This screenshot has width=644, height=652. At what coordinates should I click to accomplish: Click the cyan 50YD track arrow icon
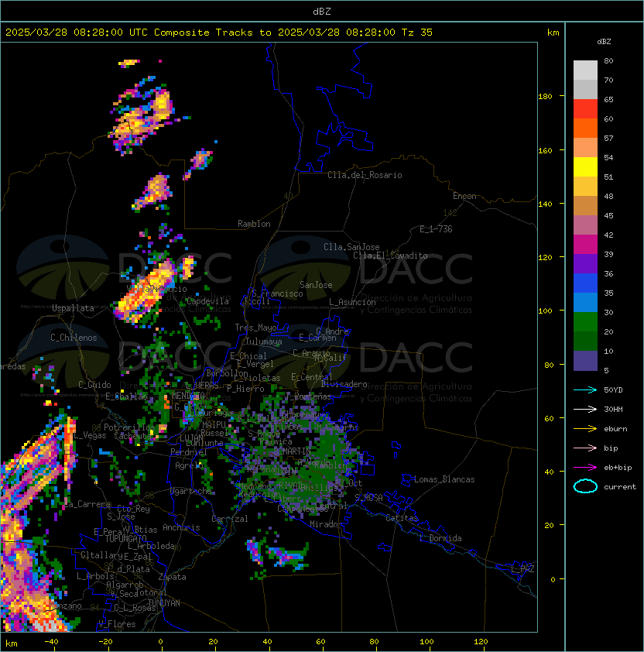585,389
